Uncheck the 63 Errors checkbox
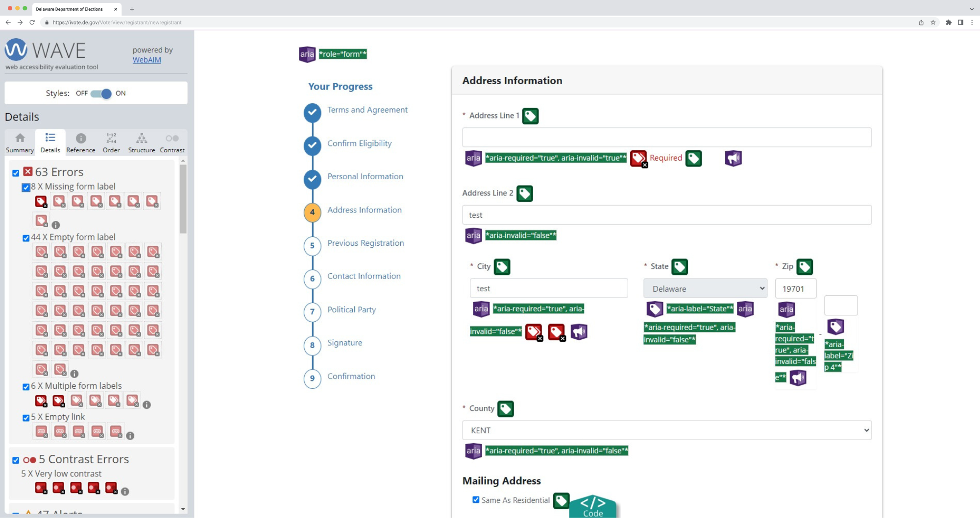Viewport: 980px width, 519px height. [16, 173]
